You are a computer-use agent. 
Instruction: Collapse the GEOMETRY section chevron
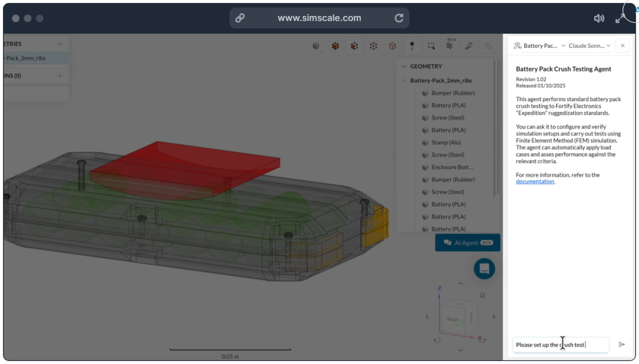(404, 66)
